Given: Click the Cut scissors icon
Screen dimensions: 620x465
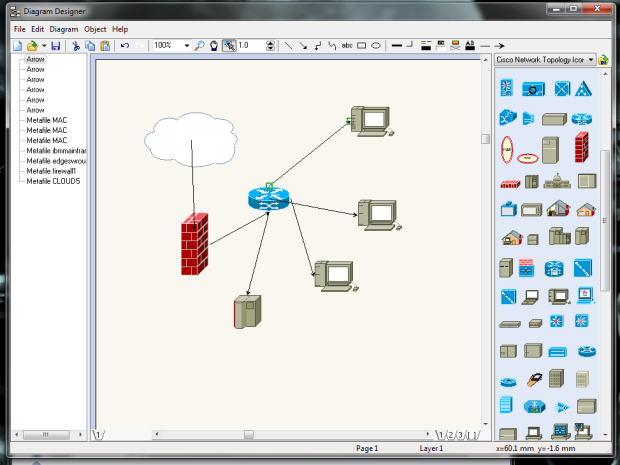Looking at the screenshot, I should 75,46.
